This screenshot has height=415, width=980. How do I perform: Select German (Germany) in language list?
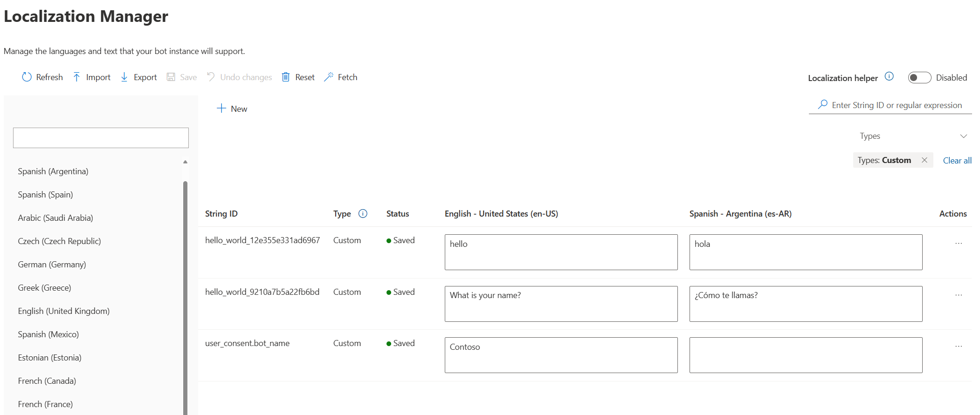[x=52, y=265]
